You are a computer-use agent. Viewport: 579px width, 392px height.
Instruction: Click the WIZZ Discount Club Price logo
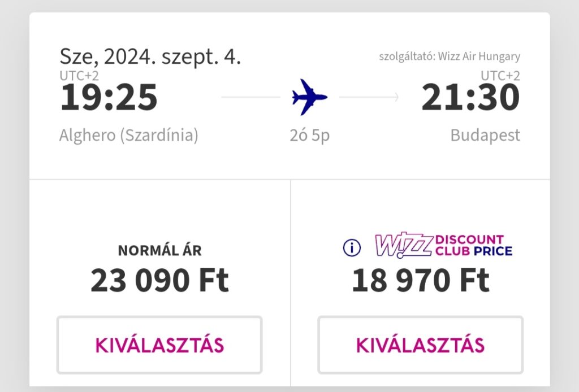(x=443, y=245)
